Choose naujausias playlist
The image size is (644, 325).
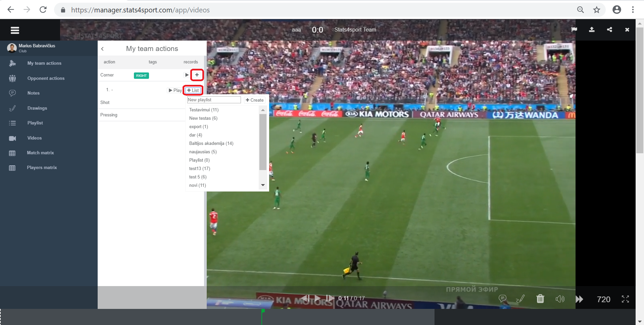pyautogui.click(x=203, y=152)
